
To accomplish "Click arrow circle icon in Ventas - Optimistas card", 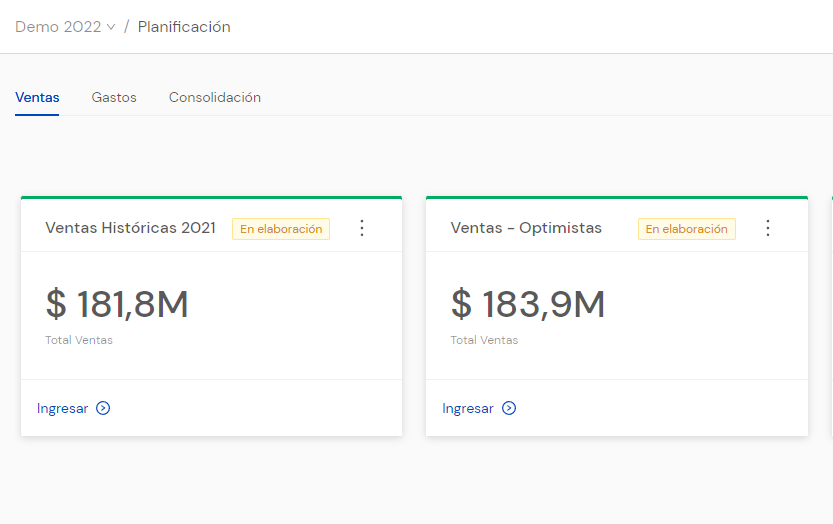I will click(x=509, y=408).
